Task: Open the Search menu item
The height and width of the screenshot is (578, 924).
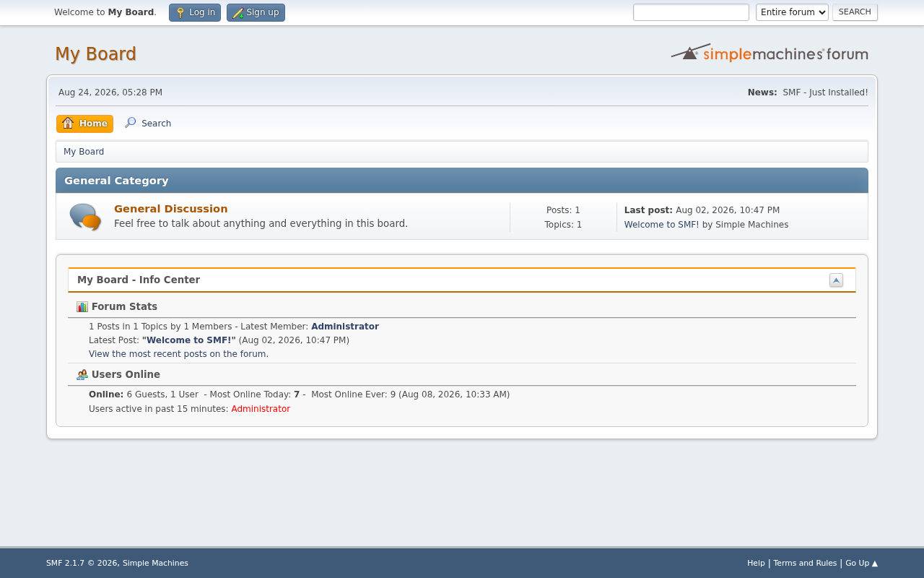Action: point(148,124)
